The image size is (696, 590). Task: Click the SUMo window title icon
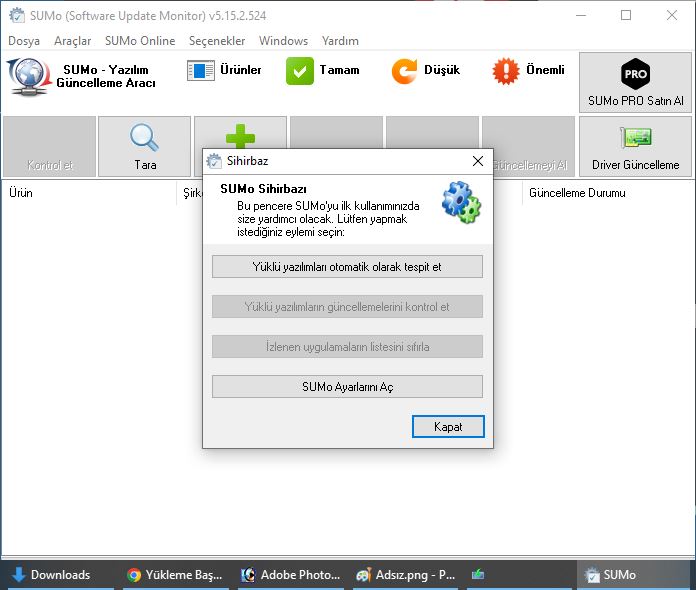(x=17, y=15)
